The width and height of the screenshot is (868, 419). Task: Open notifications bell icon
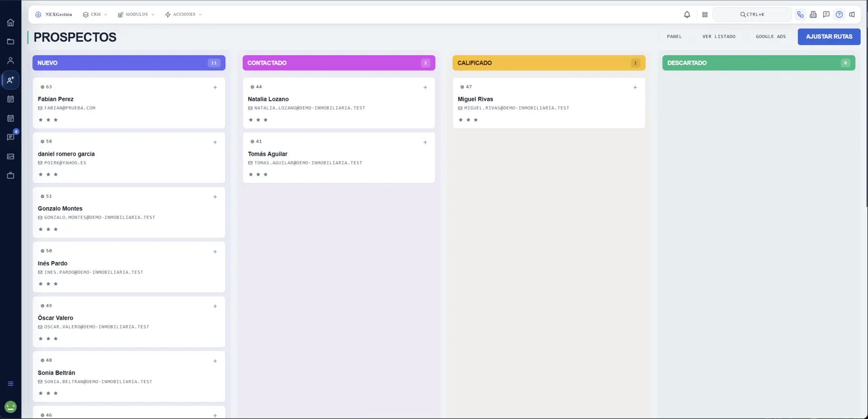tap(687, 14)
